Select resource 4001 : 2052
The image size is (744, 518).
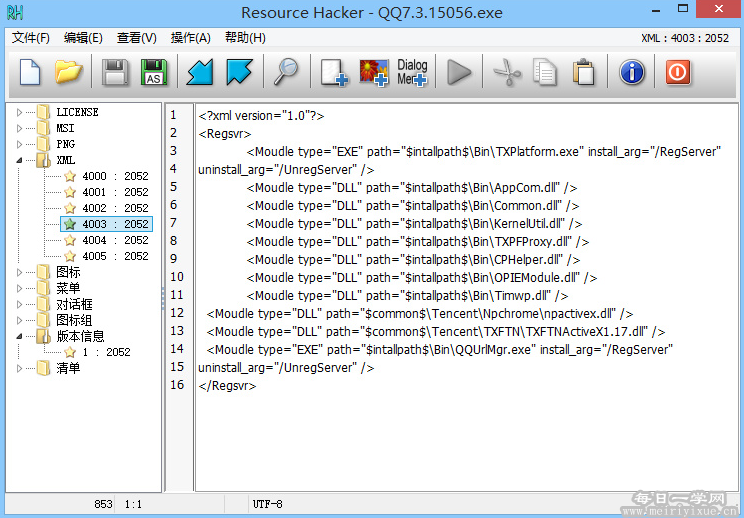point(115,192)
